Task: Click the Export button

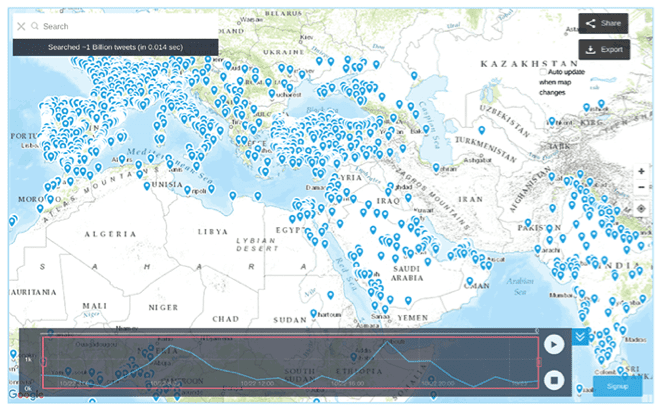Action: tap(603, 49)
